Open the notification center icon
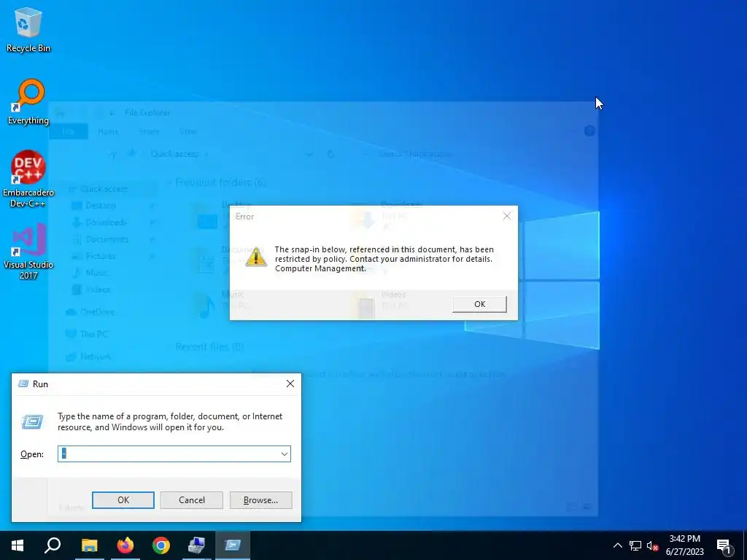Screen dimensions: 747x560 point(724,545)
